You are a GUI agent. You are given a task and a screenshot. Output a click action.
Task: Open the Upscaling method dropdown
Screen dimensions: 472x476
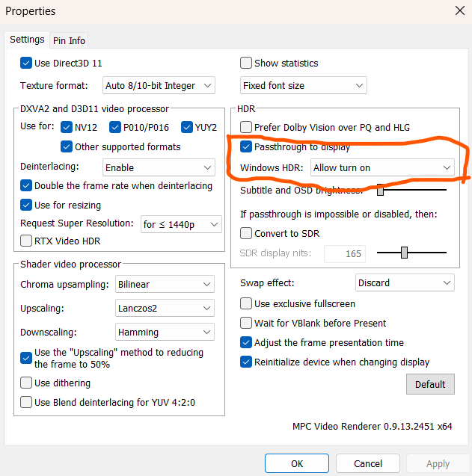point(165,308)
